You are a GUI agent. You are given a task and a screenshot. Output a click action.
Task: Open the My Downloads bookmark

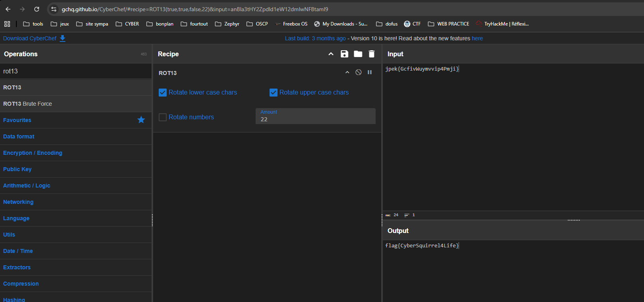(341, 24)
